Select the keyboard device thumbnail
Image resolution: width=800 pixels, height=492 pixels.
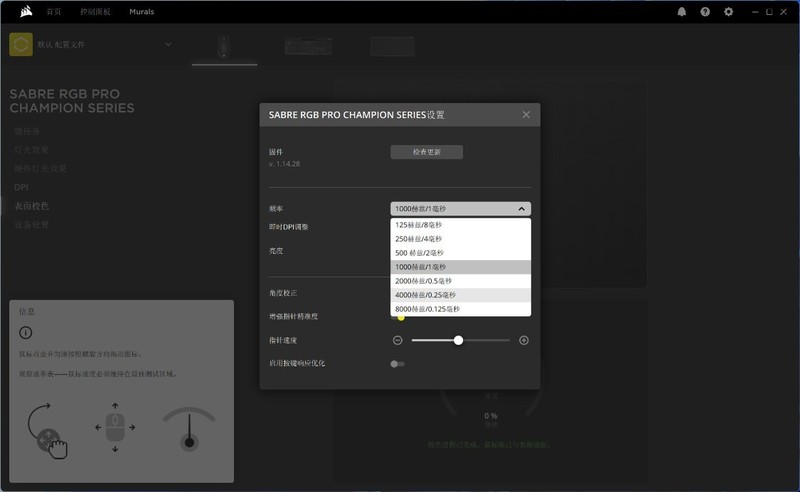pyautogui.click(x=309, y=46)
